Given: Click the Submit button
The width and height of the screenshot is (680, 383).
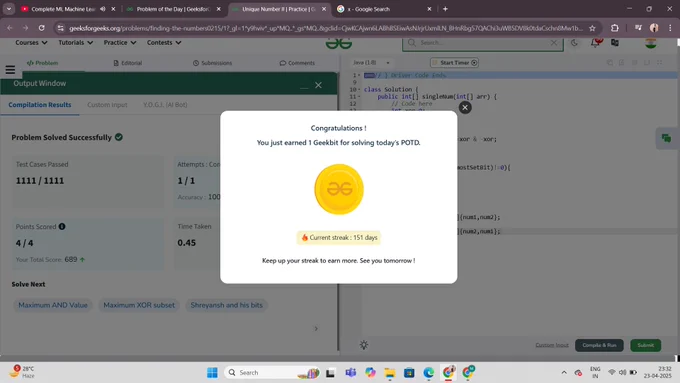Looking at the screenshot, I should pos(645,345).
